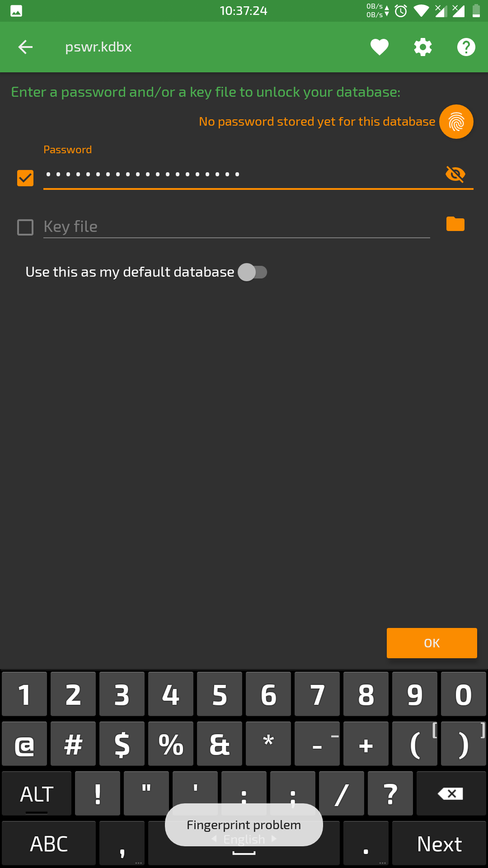
Task: Tap the comma key
Action: 122,844
